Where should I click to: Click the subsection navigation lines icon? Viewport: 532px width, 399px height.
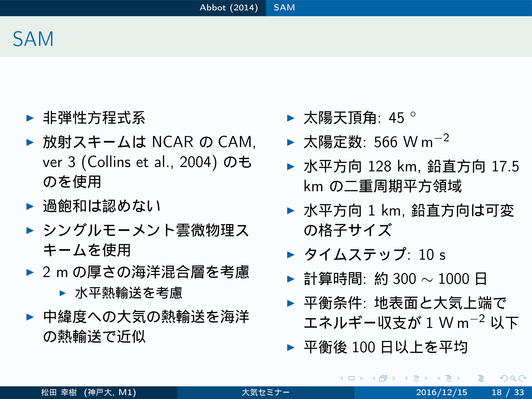416,378
